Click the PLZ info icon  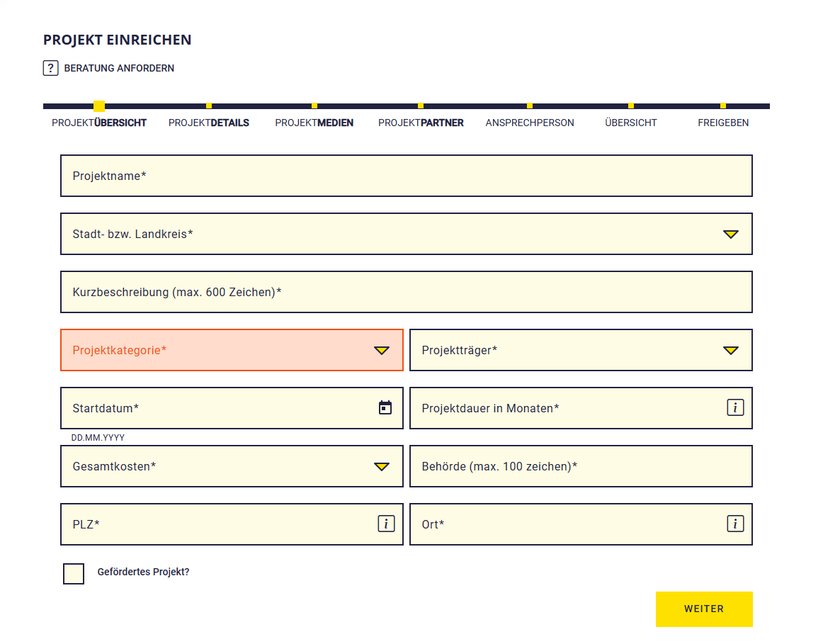(x=386, y=524)
